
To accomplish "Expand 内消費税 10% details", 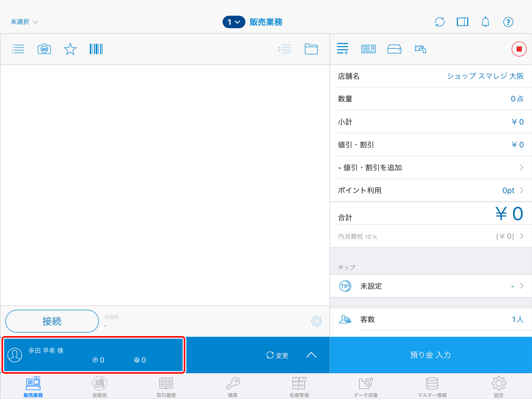I will tap(431, 236).
